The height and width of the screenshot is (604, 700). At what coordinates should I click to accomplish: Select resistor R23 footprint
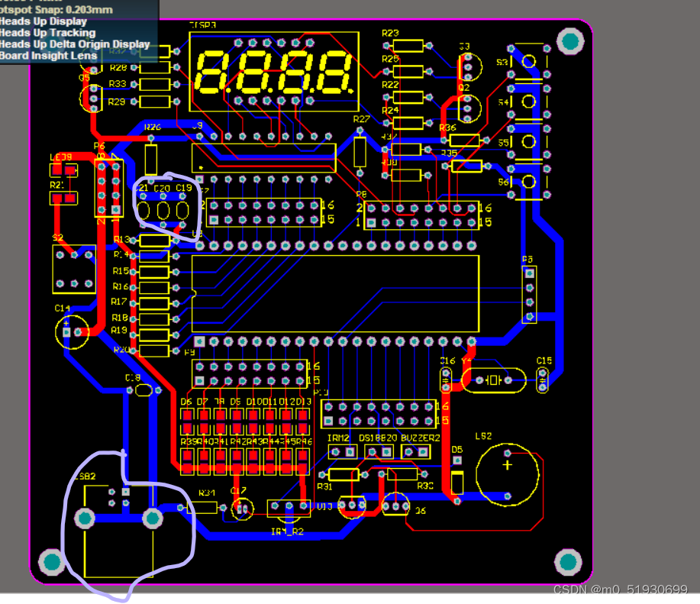coord(408,46)
